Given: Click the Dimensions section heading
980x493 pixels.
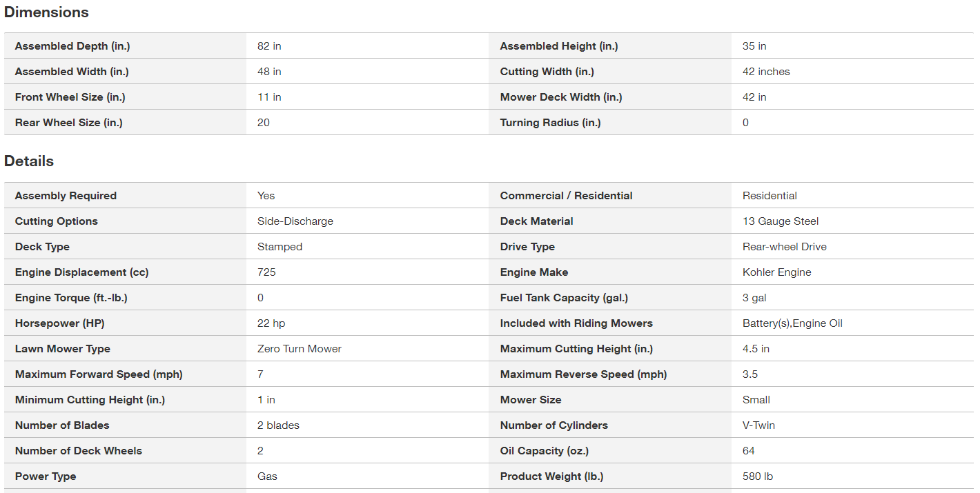Looking at the screenshot, I should pyautogui.click(x=46, y=12).
